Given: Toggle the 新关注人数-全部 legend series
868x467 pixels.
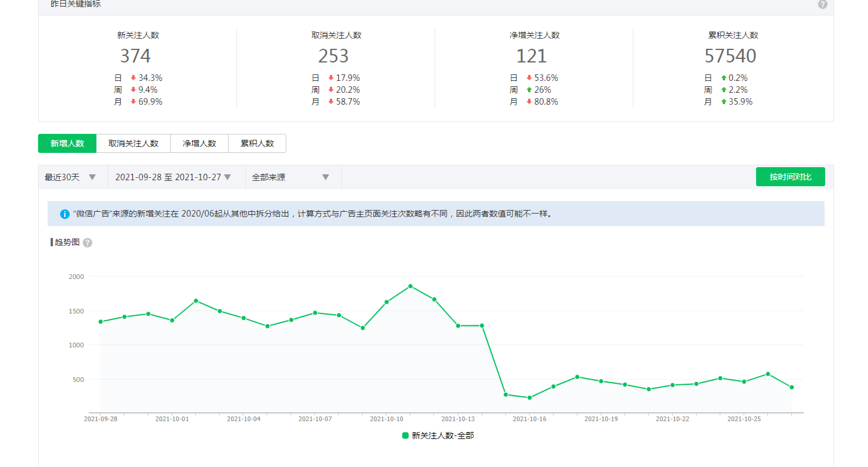Looking at the screenshot, I should point(438,435).
